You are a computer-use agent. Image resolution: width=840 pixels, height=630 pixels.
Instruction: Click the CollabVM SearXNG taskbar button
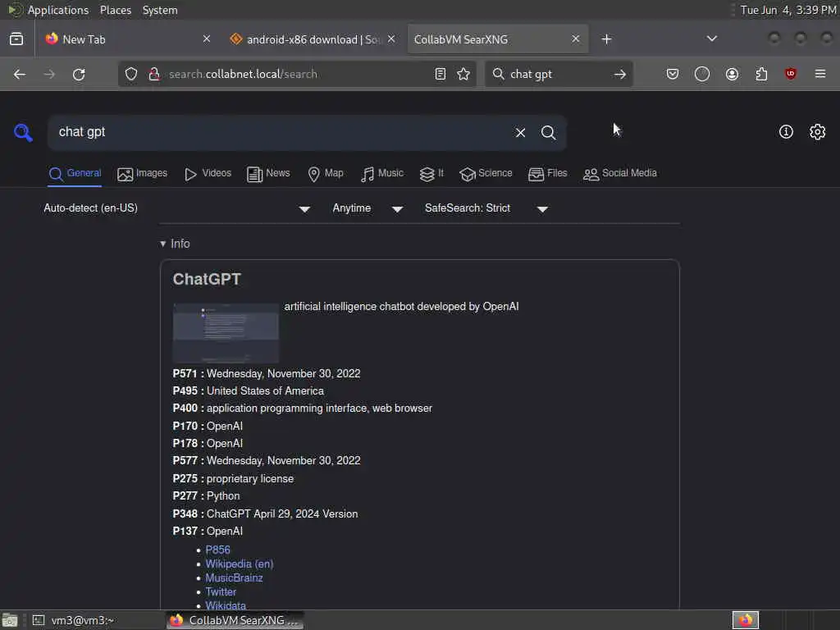[x=235, y=620]
